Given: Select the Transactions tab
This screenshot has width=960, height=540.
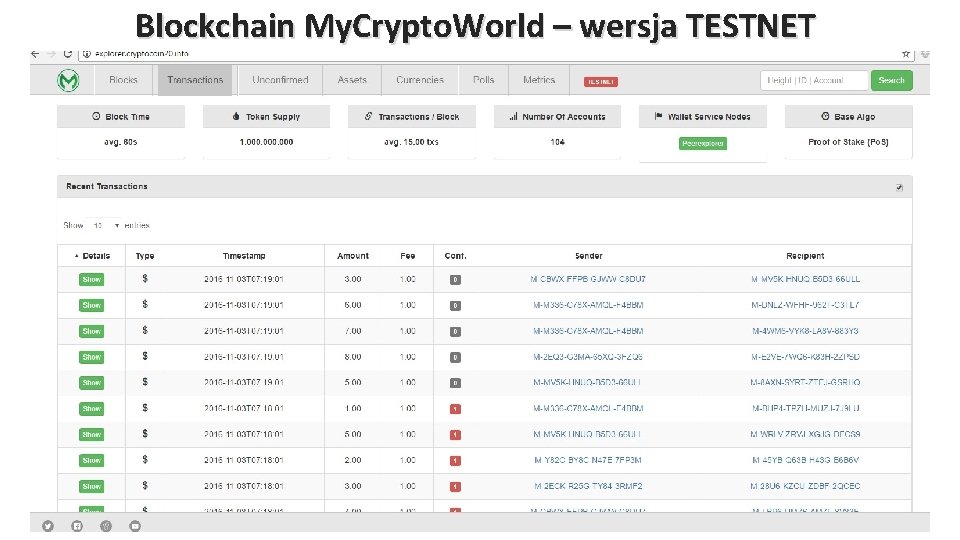Looking at the screenshot, I should [195, 80].
